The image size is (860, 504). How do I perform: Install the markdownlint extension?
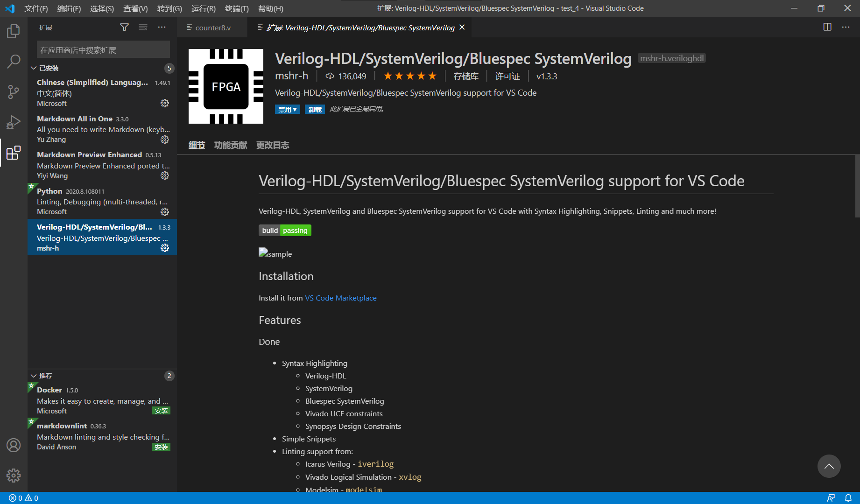tap(161, 447)
